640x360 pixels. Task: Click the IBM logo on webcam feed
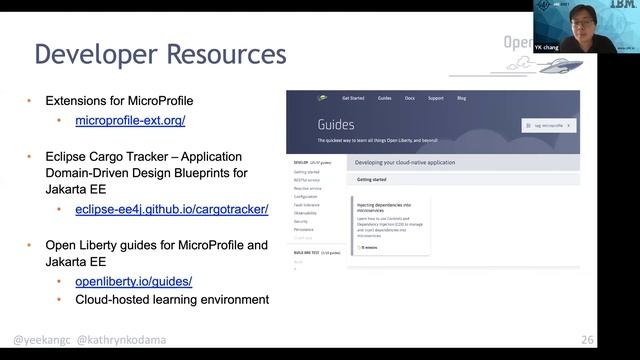[x=622, y=4]
